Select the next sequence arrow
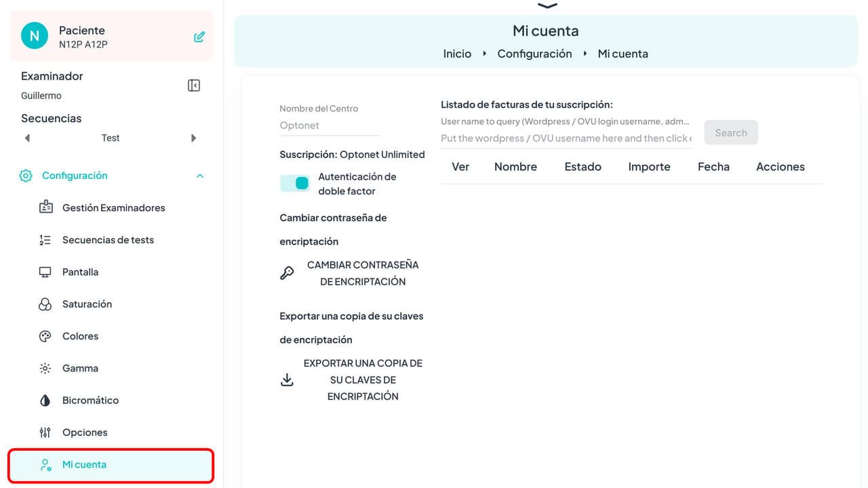The width and height of the screenshot is (868, 488). pyautogui.click(x=194, y=138)
